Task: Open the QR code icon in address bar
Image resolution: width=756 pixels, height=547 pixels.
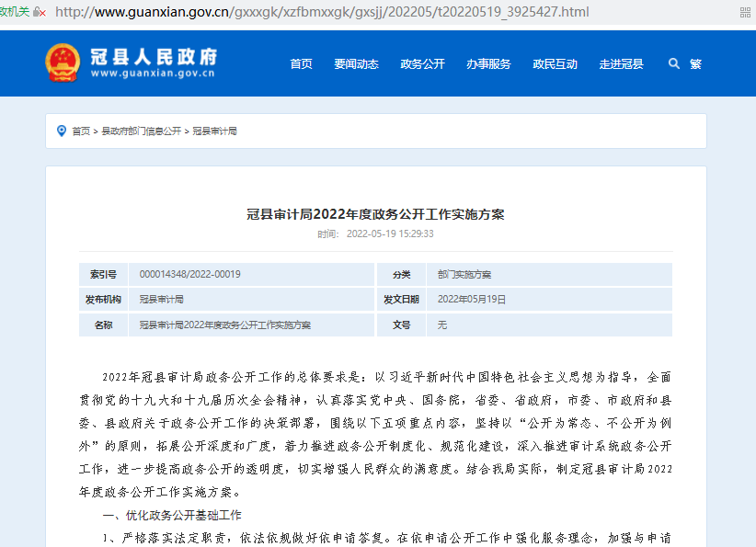Action: pos(745,13)
